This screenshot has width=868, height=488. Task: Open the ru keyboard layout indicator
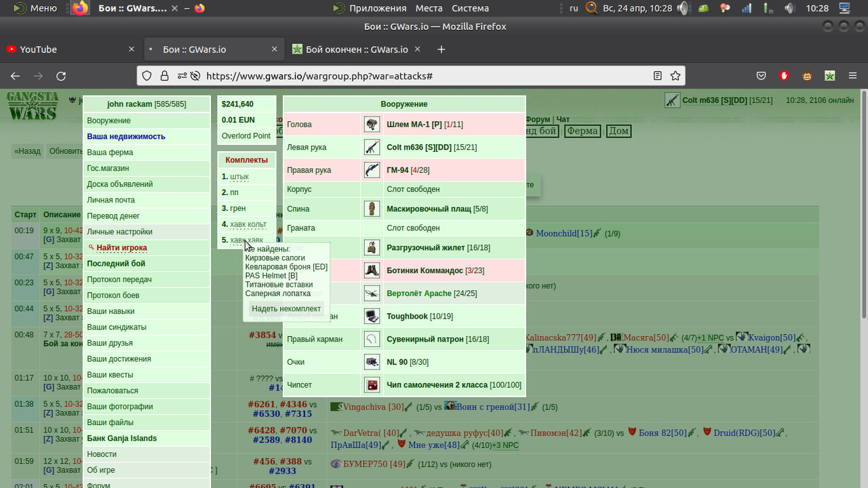point(574,8)
